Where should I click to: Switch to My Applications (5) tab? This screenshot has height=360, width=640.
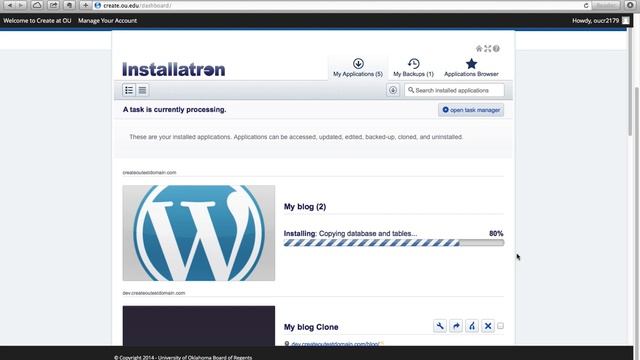click(x=358, y=68)
